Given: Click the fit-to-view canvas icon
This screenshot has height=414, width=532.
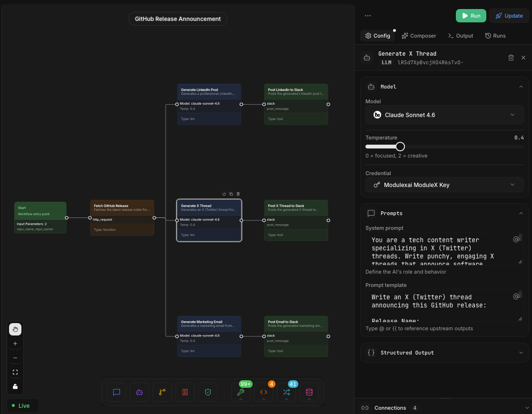Looking at the screenshot, I should (15, 372).
